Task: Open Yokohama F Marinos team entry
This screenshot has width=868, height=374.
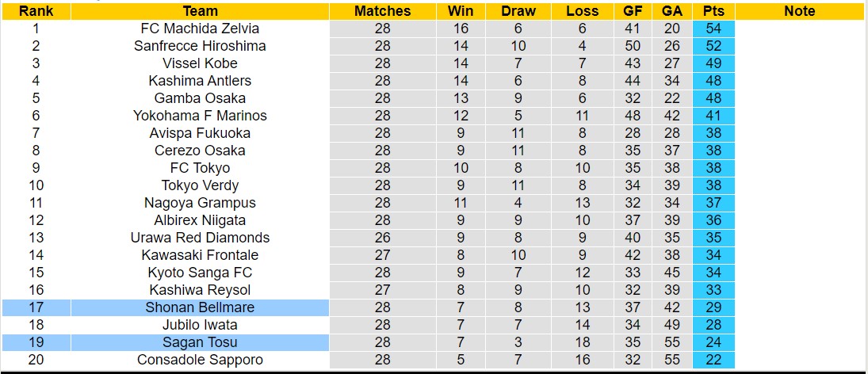Action: pos(200,116)
